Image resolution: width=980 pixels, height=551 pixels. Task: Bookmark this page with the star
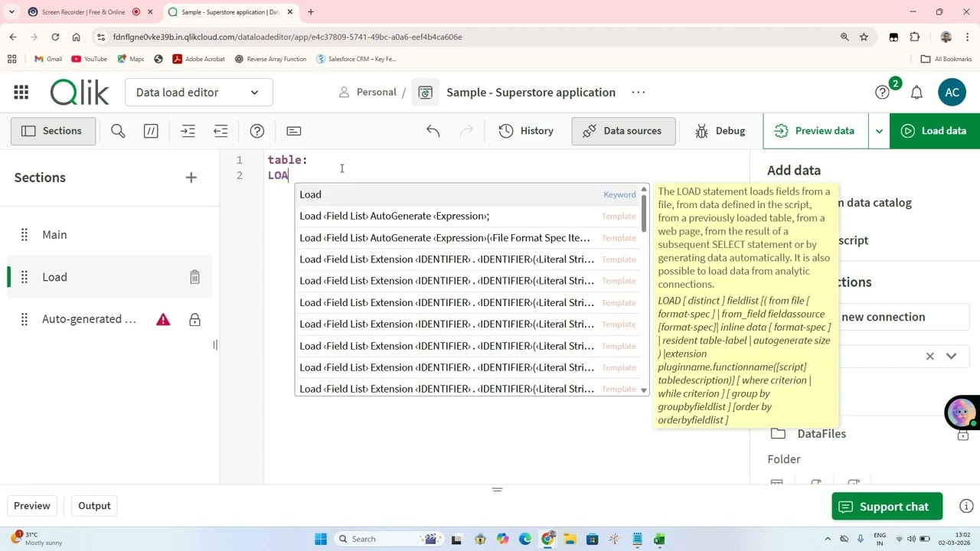tap(864, 37)
